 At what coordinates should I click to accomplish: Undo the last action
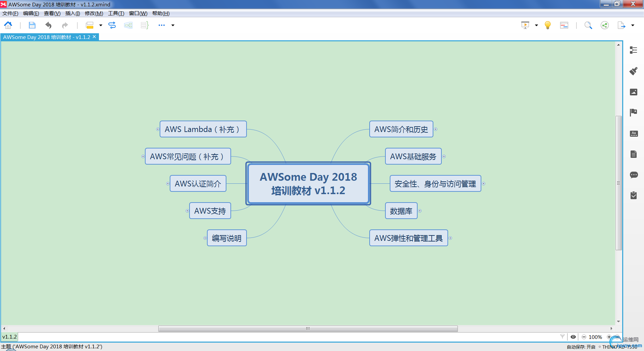click(48, 25)
